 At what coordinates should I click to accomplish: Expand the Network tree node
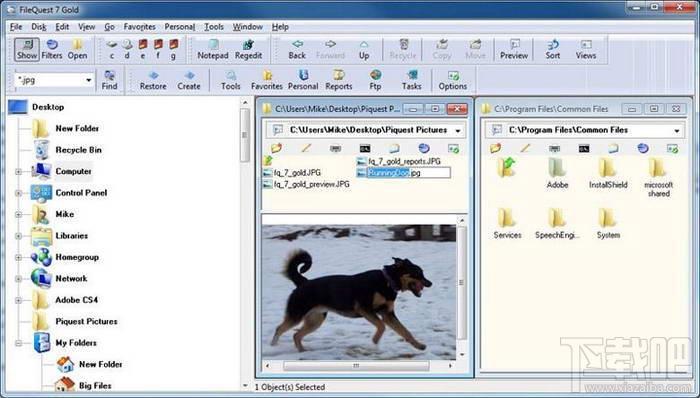18,279
